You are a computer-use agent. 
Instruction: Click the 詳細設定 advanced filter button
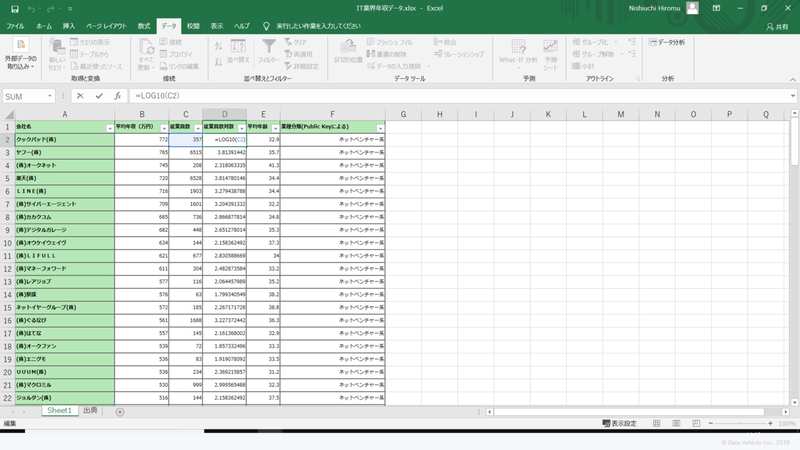[302, 66]
